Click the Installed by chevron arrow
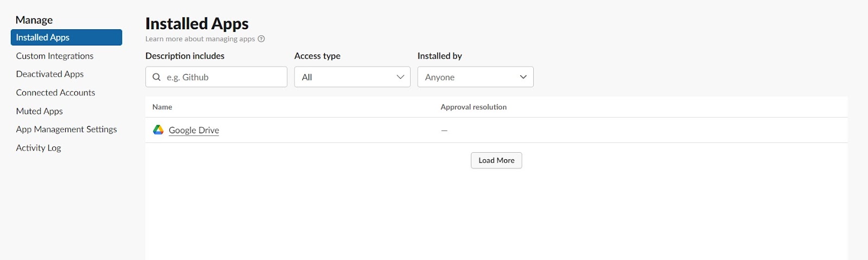 pos(524,77)
